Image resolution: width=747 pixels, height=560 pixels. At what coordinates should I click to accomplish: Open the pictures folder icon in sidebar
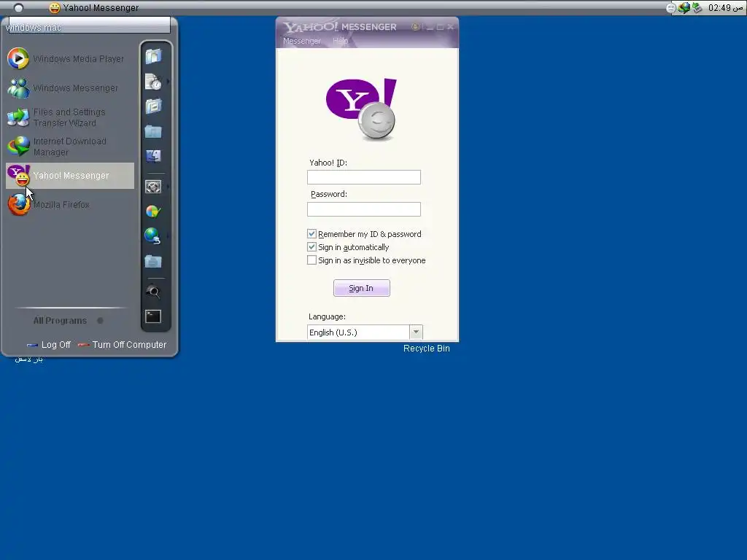pyautogui.click(x=153, y=106)
